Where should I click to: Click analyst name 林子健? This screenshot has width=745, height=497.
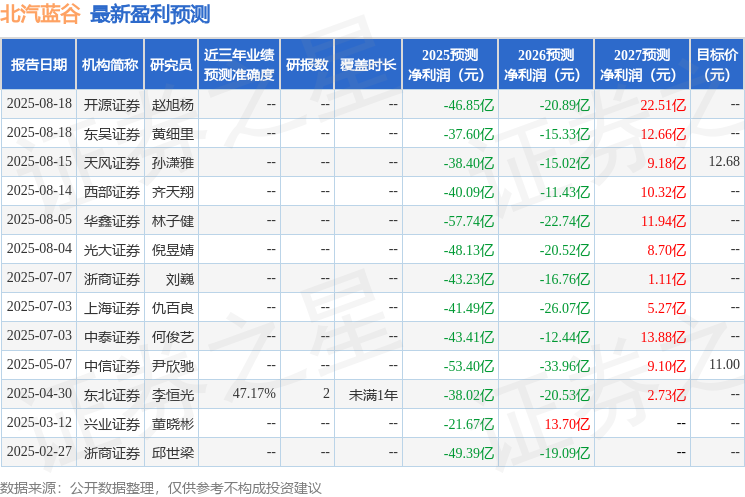click(172, 221)
